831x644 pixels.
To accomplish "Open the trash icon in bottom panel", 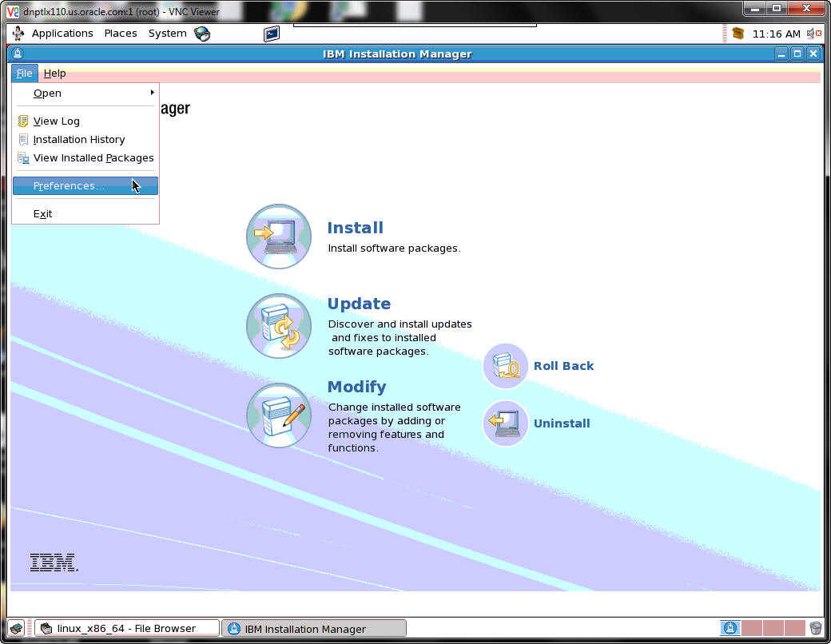I will pos(815,629).
